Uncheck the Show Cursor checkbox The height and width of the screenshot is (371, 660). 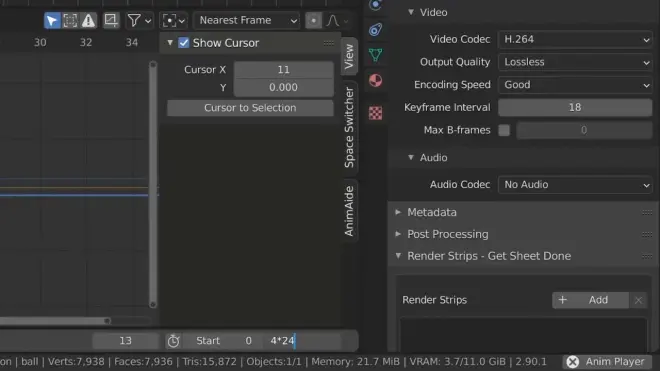point(184,43)
